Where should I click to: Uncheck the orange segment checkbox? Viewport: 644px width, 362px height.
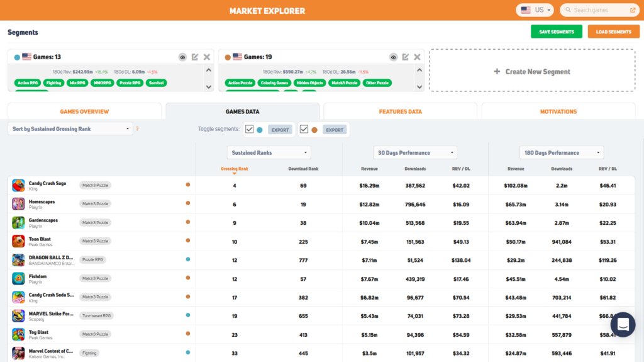[x=304, y=129]
